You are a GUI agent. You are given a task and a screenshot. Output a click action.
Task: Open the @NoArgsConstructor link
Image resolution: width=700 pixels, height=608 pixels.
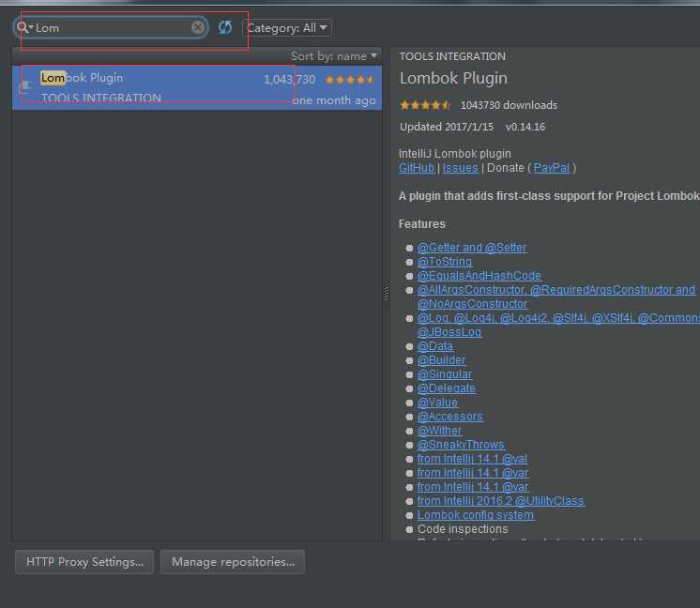pos(472,304)
